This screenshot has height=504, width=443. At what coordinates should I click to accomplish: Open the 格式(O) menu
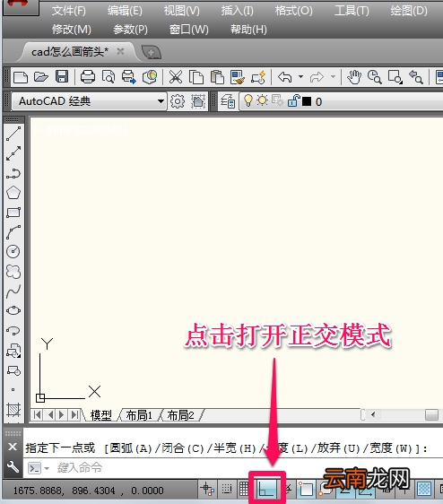coord(294,11)
